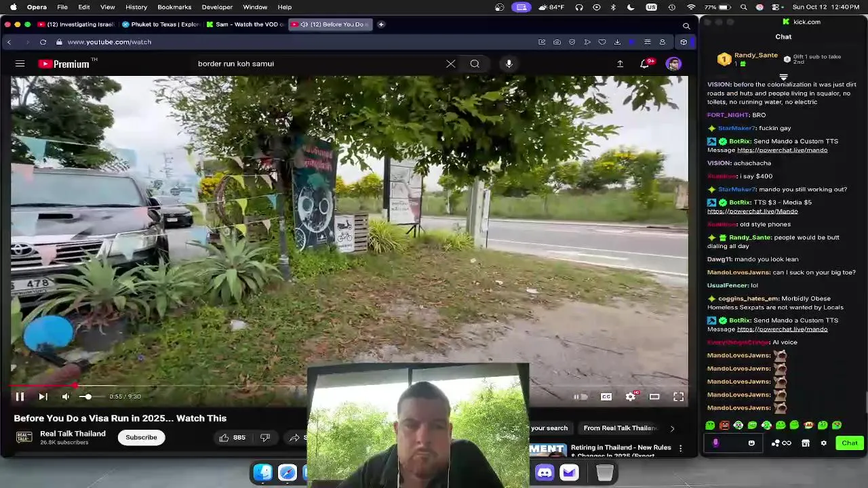Open Finder from the Dock
The height and width of the screenshot is (488, 868).
click(263, 472)
